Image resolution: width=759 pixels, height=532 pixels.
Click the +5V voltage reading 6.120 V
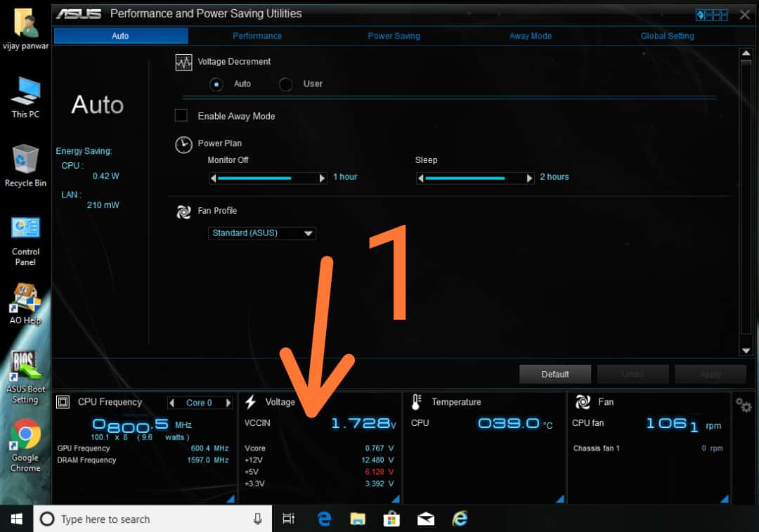click(379, 472)
